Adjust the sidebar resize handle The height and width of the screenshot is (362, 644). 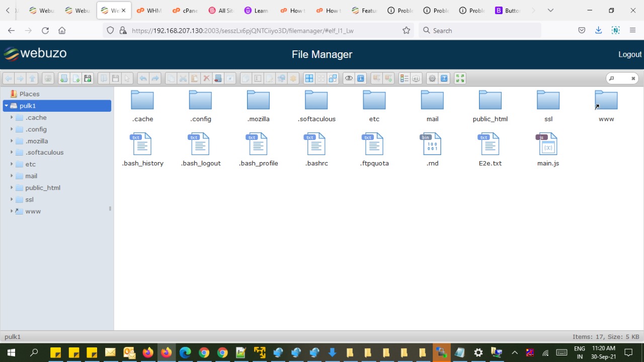(x=110, y=208)
